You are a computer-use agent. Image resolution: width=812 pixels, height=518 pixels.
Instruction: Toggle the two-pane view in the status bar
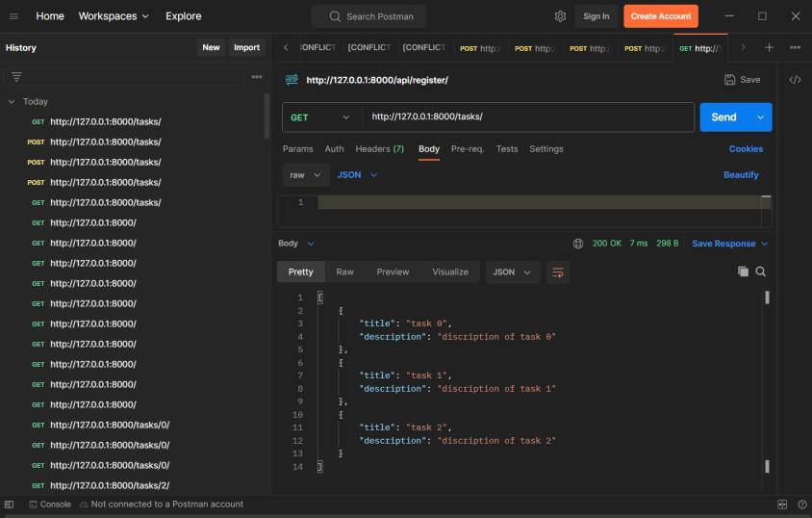[782, 505]
